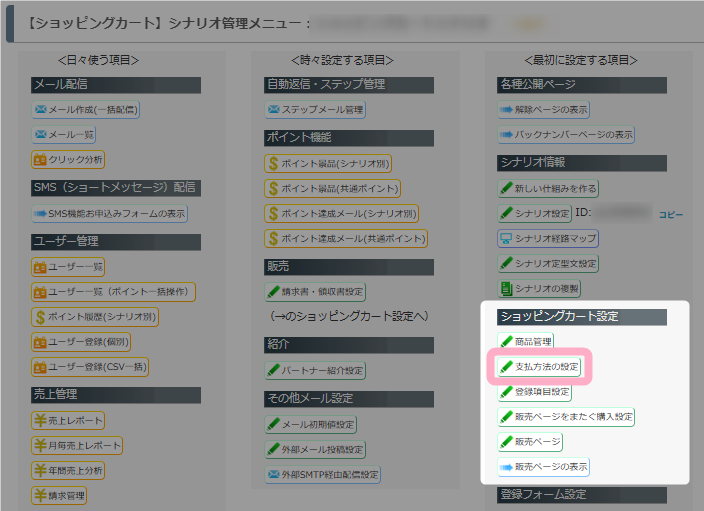Select 月毎売上レポート
704x511 pixels.
tap(77, 445)
